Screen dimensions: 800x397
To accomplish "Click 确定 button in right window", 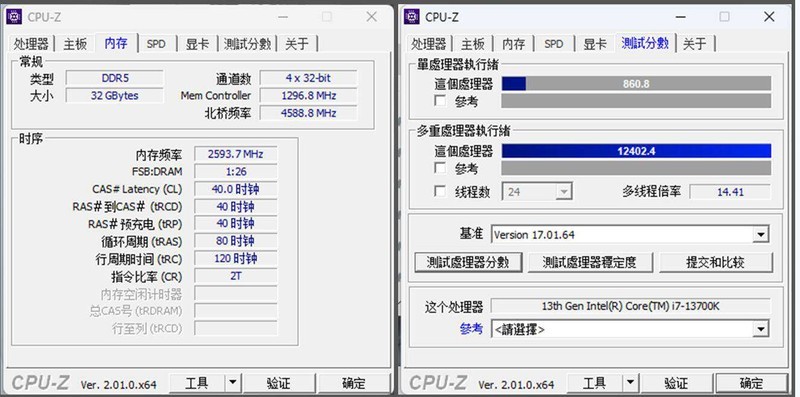I will tap(752, 383).
